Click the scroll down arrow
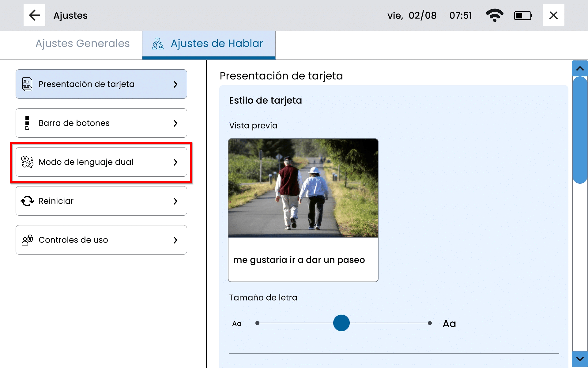 (x=580, y=359)
